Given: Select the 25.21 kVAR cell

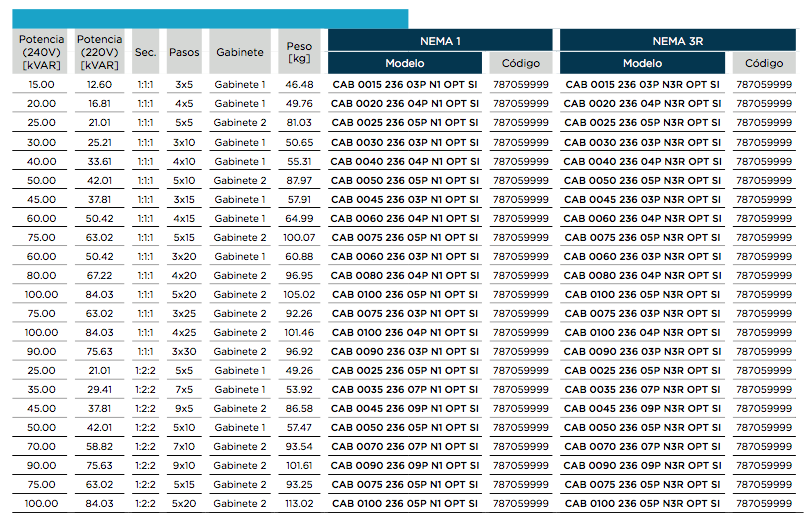Looking at the screenshot, I should pyautogui.click(x=99, y=142).
